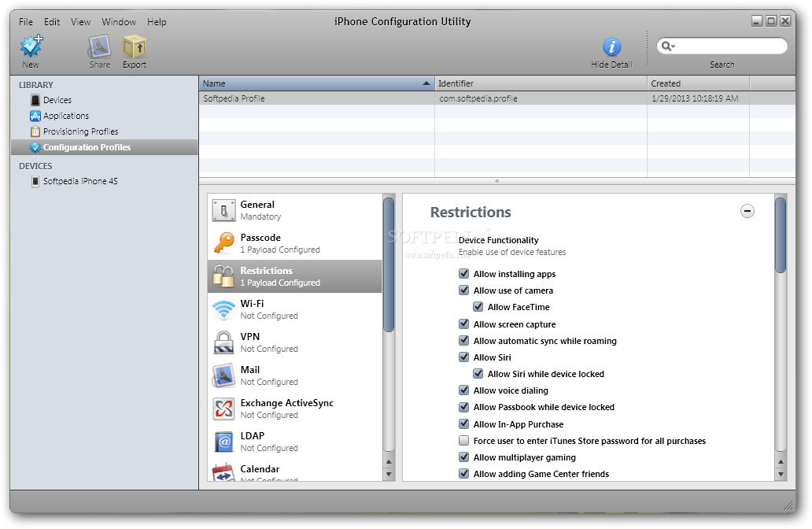812x529 pixels.
Task: Open the View menu
Action: click(81, 22)
